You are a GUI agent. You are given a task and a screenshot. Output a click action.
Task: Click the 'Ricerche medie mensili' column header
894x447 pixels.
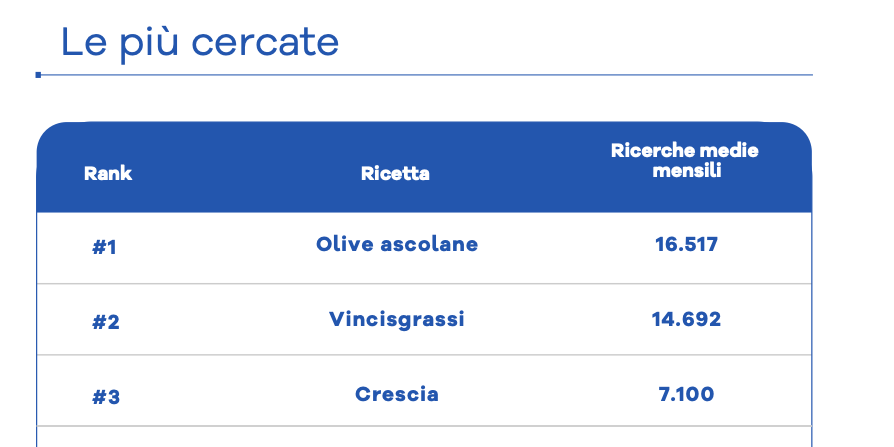[685, 160]
